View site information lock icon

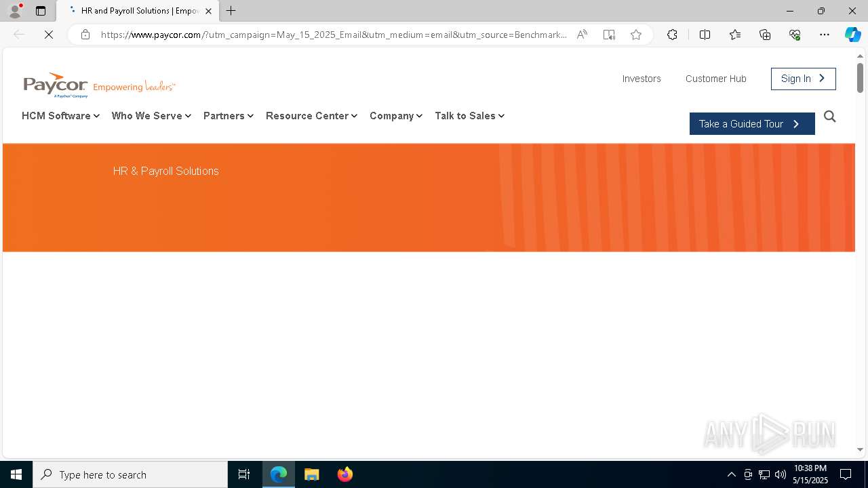coord(85,35)
